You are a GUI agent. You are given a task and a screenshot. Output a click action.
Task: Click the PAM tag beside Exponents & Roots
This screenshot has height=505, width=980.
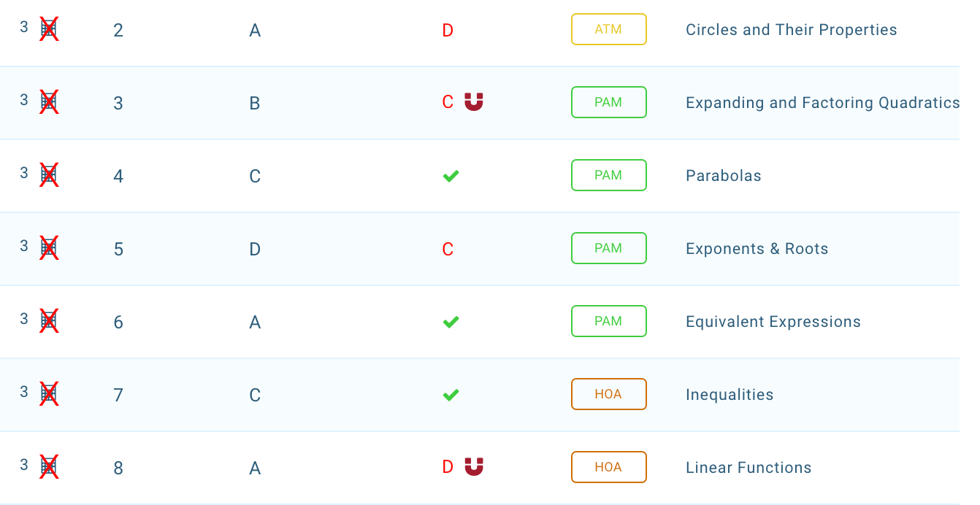[x=608, y=248]
